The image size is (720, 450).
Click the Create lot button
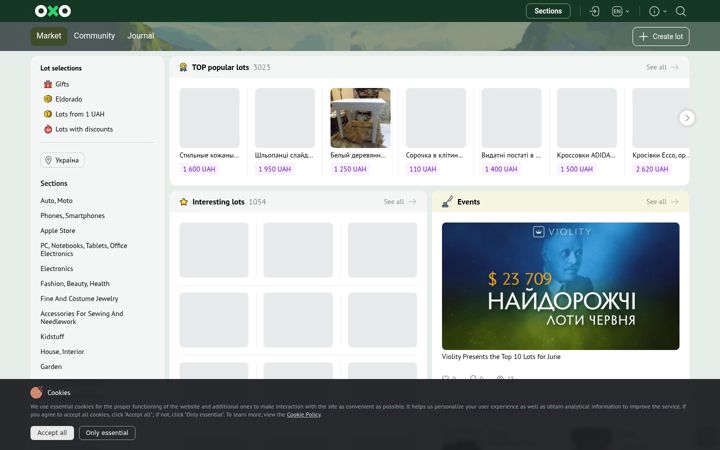[x=660, y=36]
